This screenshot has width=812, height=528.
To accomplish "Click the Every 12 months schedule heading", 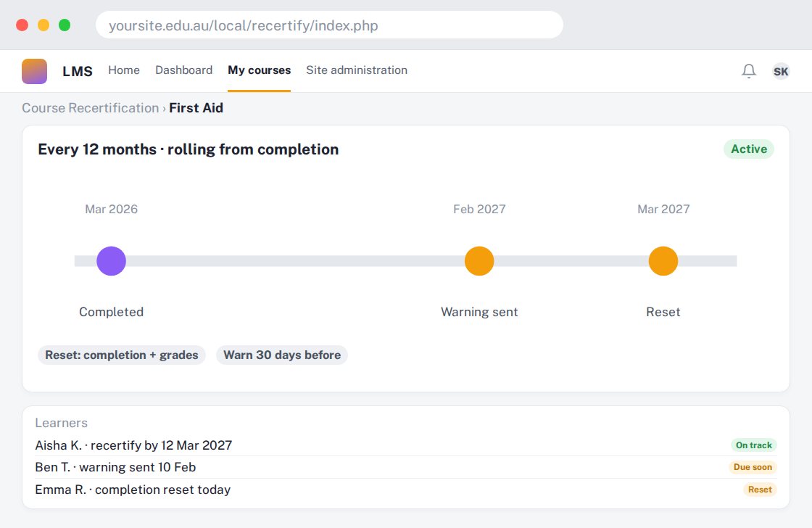I will (188, 149).
